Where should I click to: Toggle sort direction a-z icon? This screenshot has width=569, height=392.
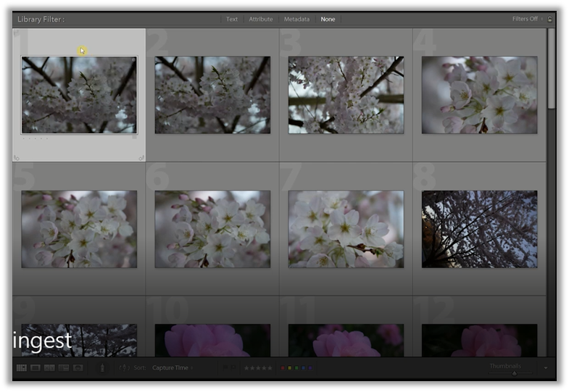click(124, 367)
